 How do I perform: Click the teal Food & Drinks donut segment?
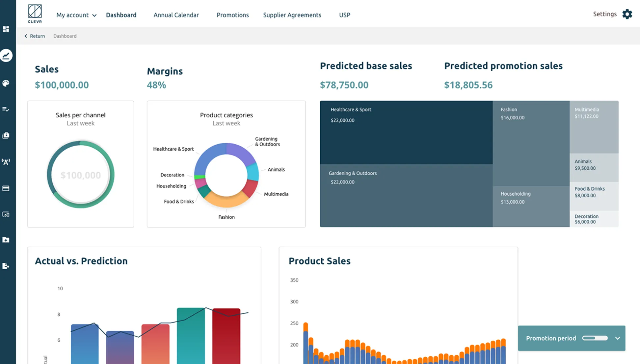204,191
